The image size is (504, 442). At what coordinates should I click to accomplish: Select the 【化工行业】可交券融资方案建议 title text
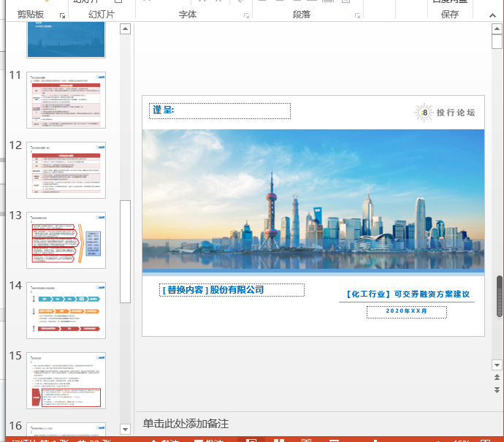[x=408, y=294]
